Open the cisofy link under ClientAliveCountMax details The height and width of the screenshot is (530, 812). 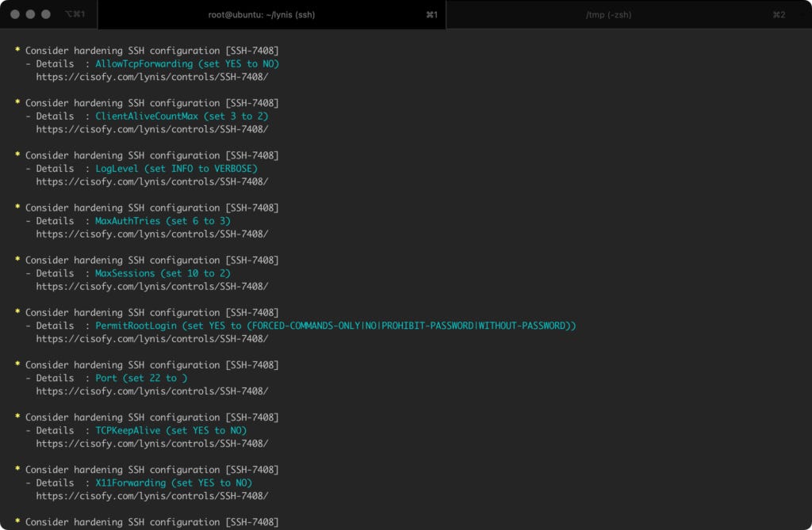click(152, 129)
